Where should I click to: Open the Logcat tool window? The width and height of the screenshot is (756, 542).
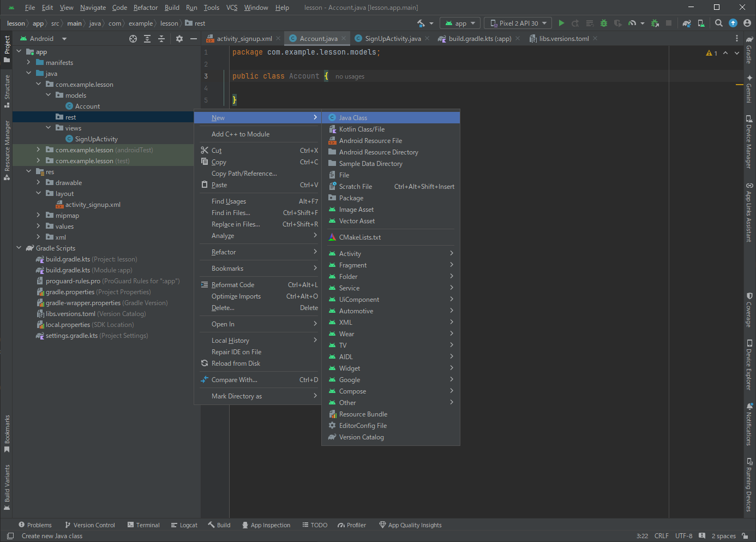[184, 525]
